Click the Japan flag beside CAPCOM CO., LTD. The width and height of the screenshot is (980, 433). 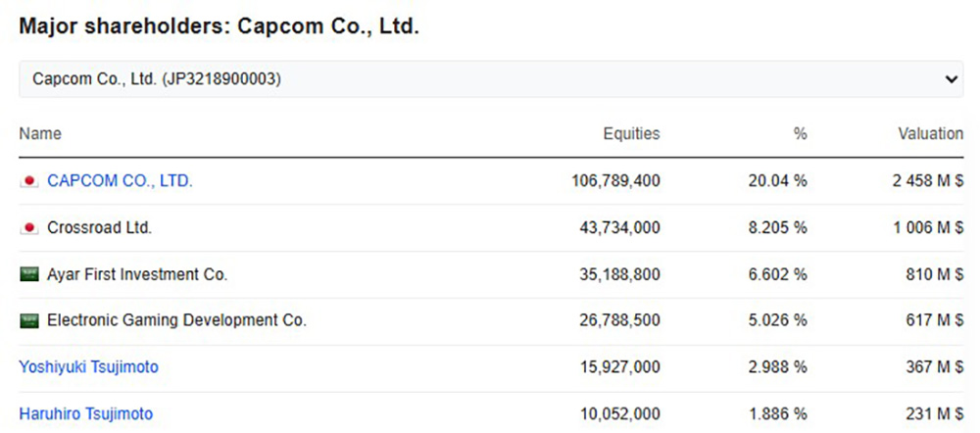(x=29, y=181)
